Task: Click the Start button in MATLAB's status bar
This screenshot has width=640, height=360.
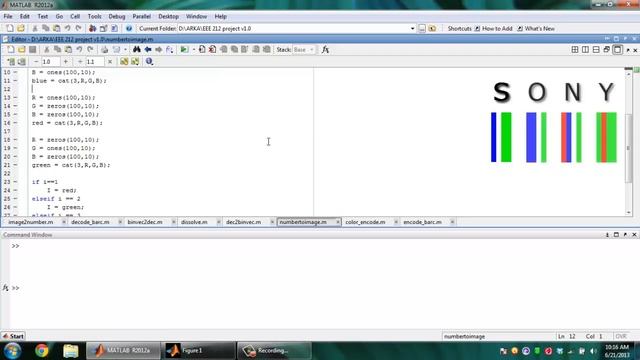Action: [x=13, y=336]
